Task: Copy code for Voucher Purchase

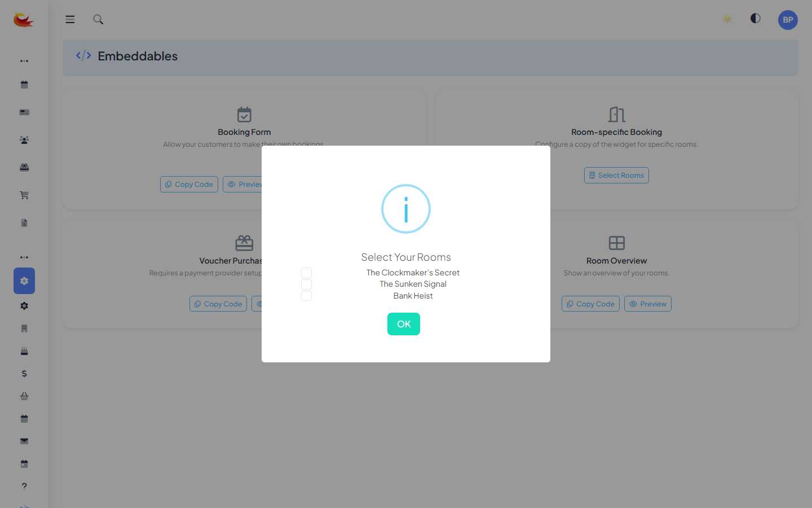Action: click(x=218, y=304)
